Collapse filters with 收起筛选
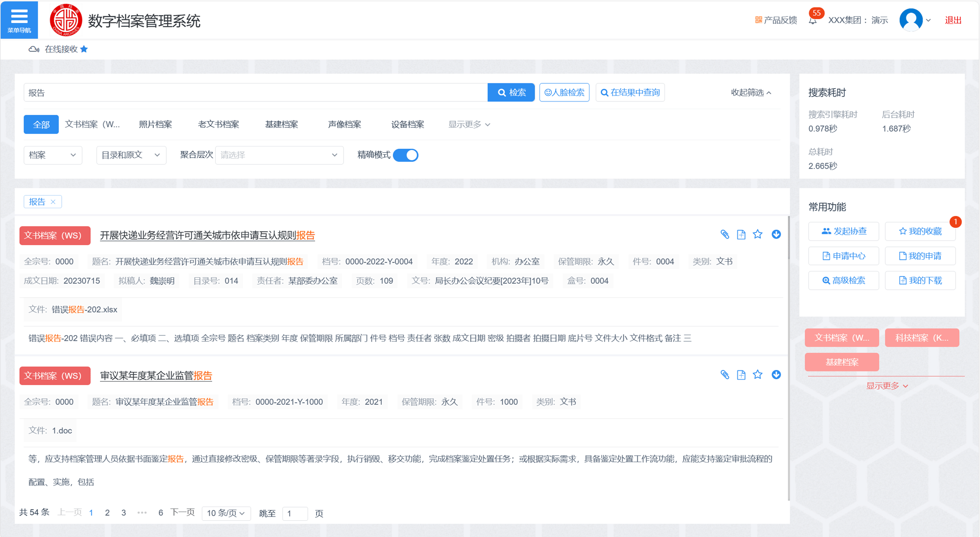Image resolution: width=980 pixels, height=537 pixels. [751, 93]
